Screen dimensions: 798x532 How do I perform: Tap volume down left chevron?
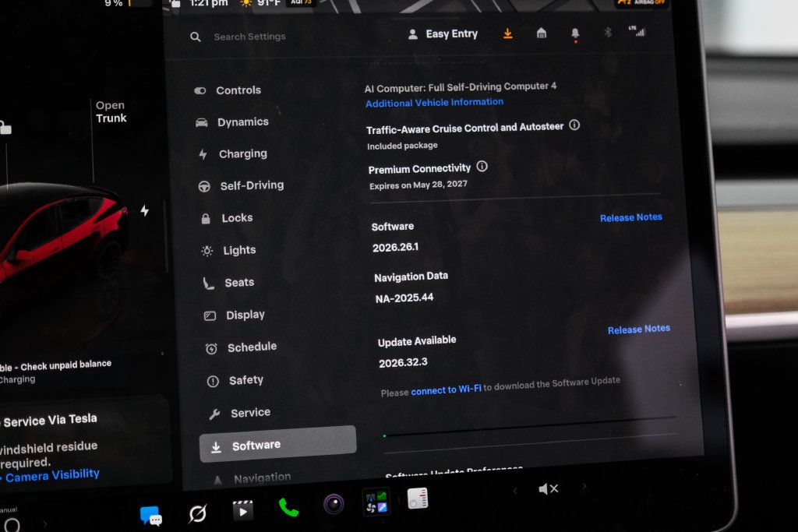515,491
